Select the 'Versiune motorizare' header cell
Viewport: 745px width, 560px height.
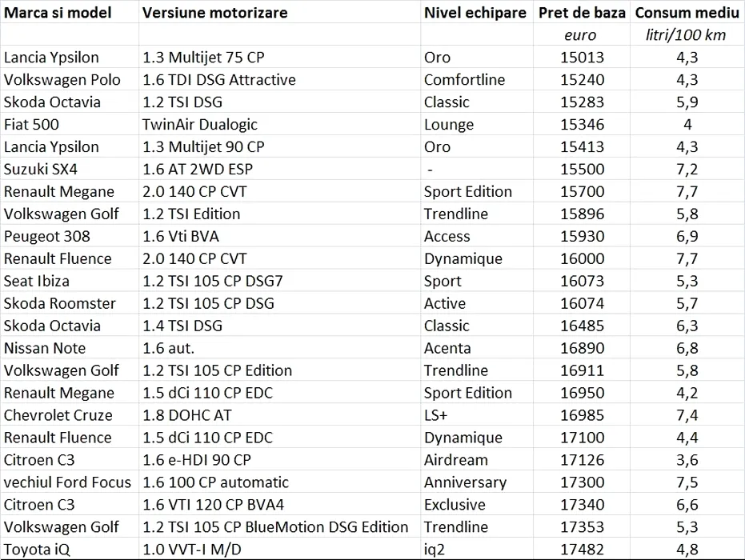pos(279,12)
